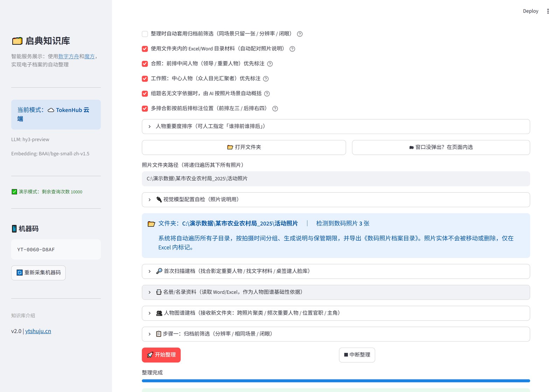Click the folder icon in the 文件夹 info box
The image size is (560, 392).
[151, 224]
